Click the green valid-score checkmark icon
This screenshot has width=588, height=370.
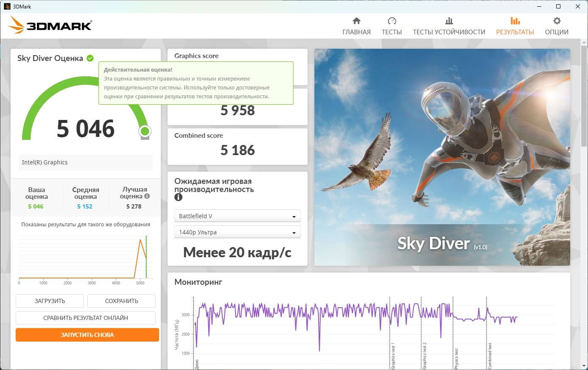(x=90, y=58)
